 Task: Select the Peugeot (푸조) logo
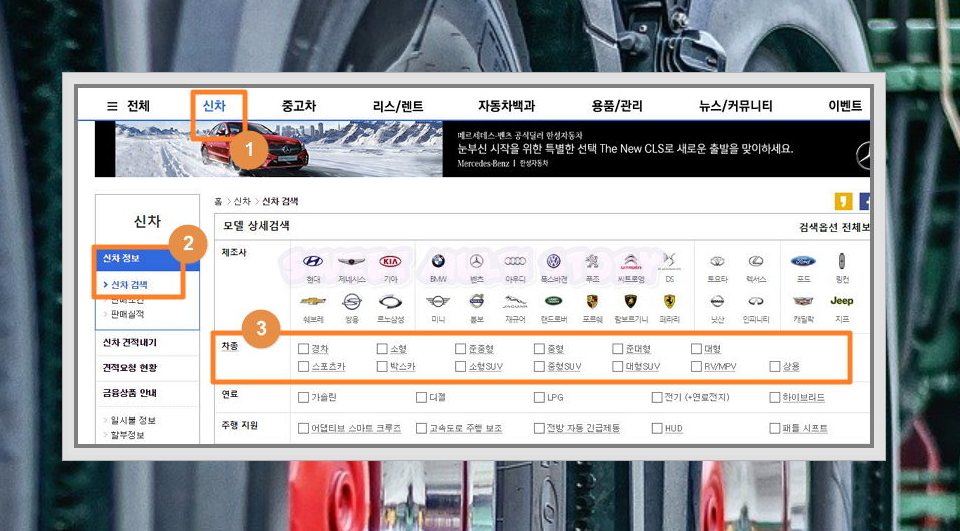click(x=592, y=262)
